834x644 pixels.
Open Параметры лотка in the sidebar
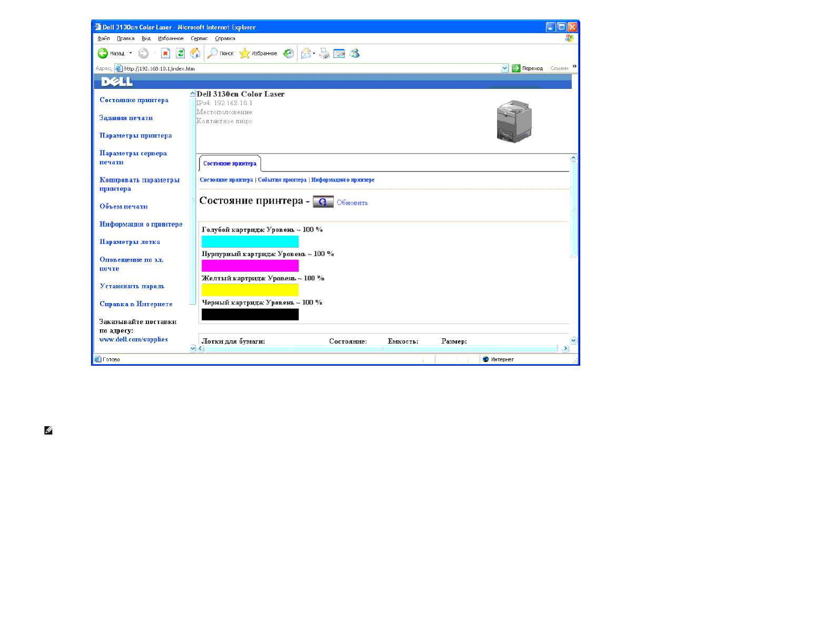pyautogui.click(x=130, y=242)
